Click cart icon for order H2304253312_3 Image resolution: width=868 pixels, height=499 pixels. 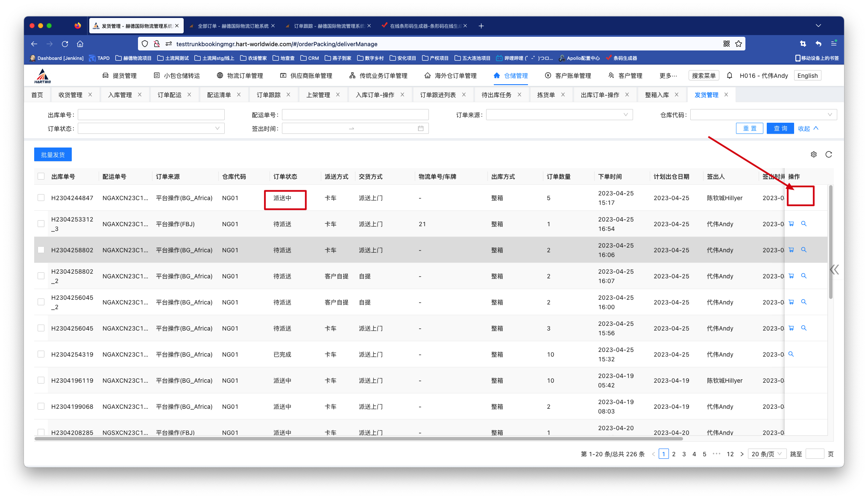791,224
